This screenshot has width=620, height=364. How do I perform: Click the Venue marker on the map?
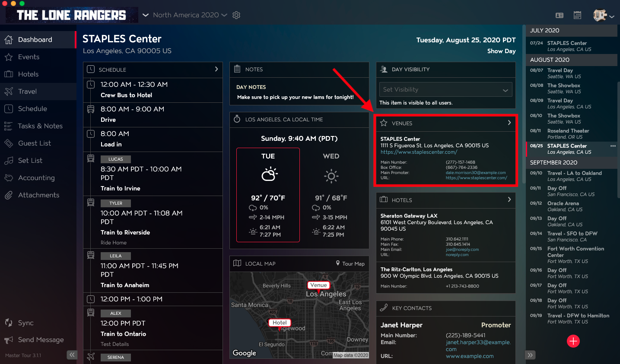(318, 285)
